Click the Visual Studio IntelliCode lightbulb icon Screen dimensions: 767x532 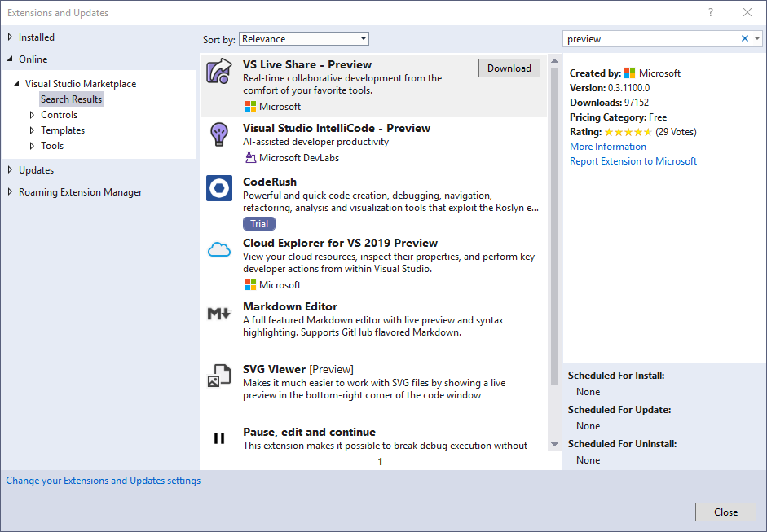tap(218, 135)
